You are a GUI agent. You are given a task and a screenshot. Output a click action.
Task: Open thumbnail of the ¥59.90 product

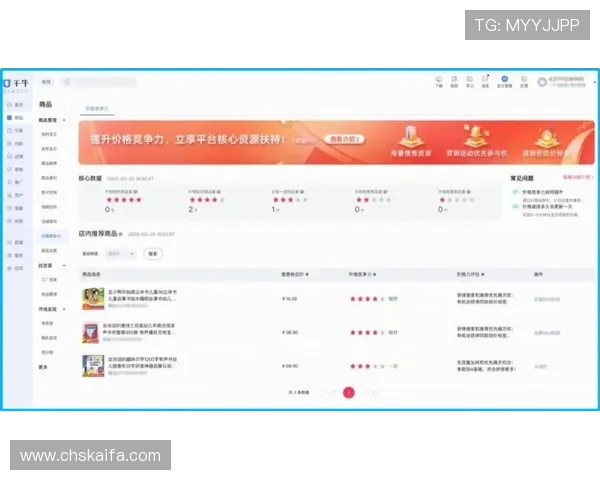(93, 366)
